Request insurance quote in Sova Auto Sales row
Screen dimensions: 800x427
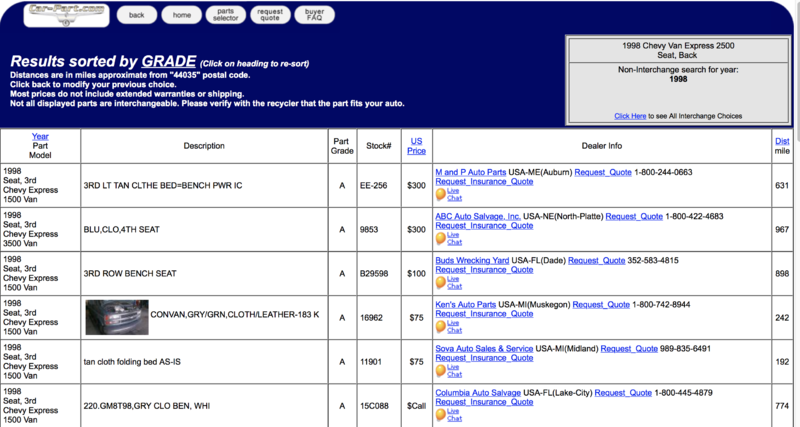[484, 358]
